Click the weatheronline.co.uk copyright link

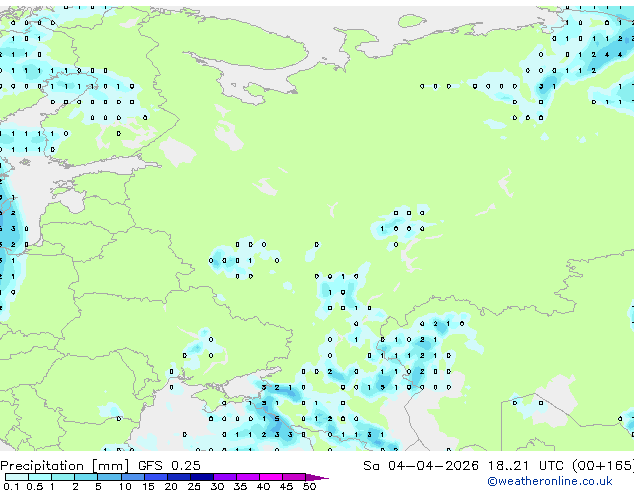pyautogui.click(x=550, y=481)
